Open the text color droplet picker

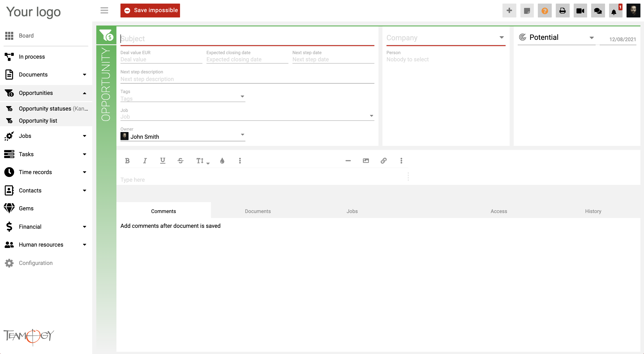coord(222,161)
